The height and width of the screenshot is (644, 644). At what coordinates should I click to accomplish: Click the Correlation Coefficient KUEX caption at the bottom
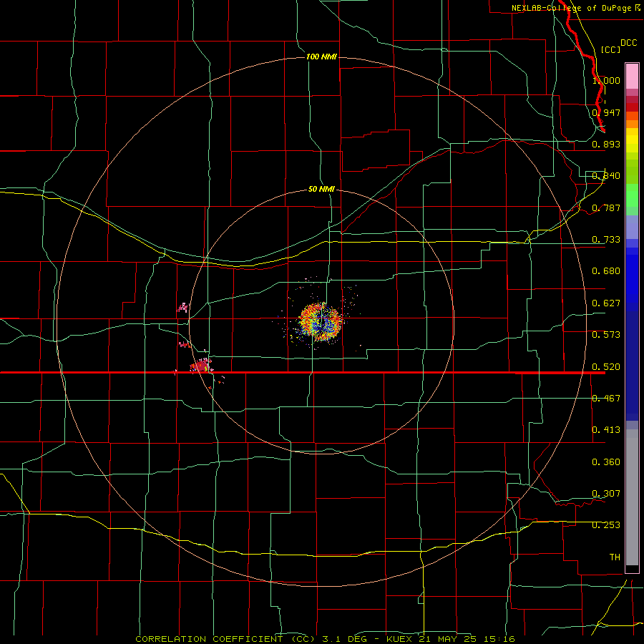click(x=326, y=639)
